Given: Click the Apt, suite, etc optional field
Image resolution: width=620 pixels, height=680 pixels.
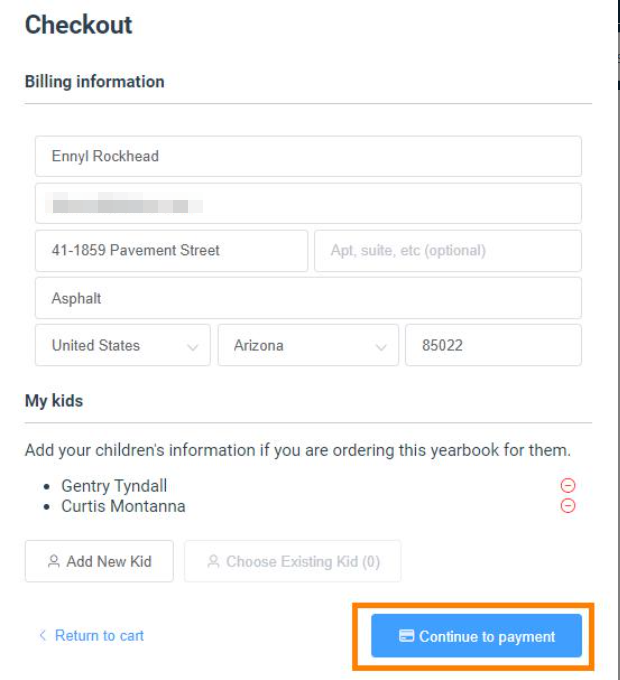Looking at the screenshot, I should click(448, 250).
